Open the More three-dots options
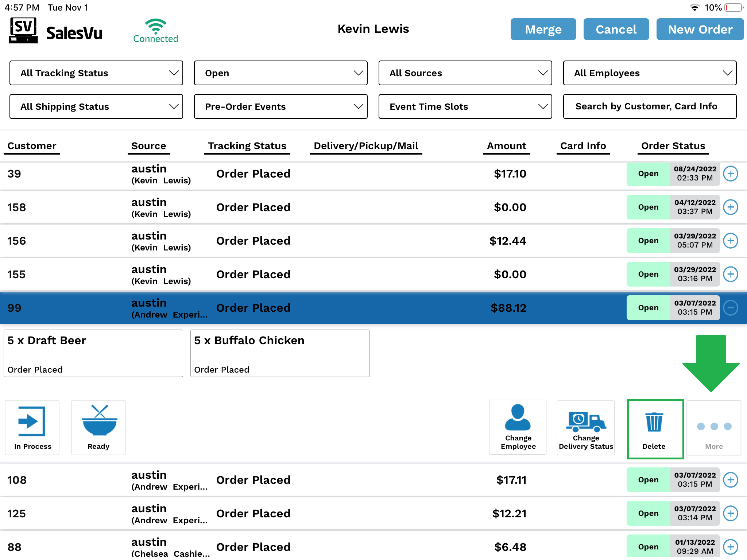 [714, 426]
